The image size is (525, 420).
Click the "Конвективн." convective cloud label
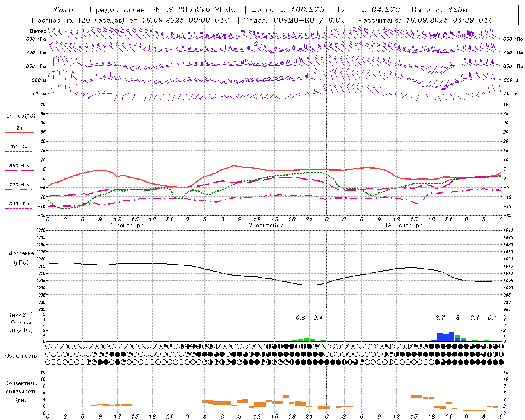(x=21, y=383)
